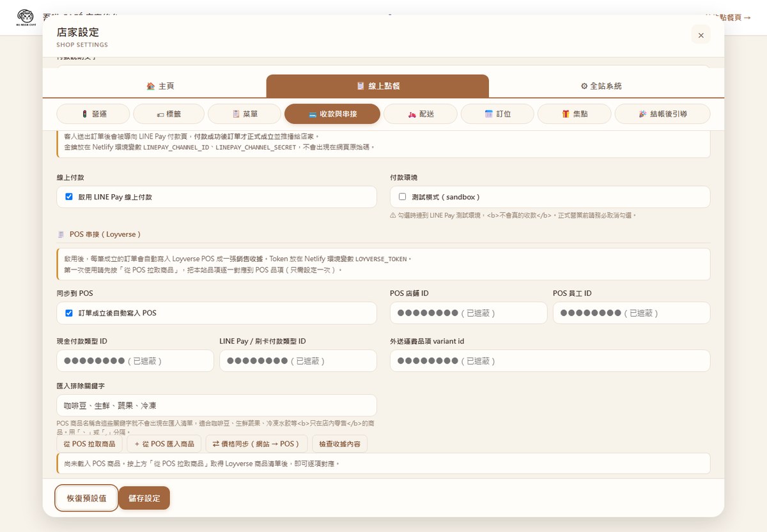Click the 匯入排除關鍵字 text field
The height and width of the screenshot is (532, 767).
point(217,406)
